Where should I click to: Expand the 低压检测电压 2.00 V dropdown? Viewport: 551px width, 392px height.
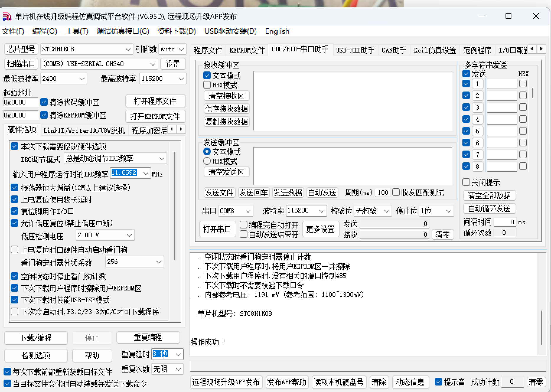[x=129, y=235]
